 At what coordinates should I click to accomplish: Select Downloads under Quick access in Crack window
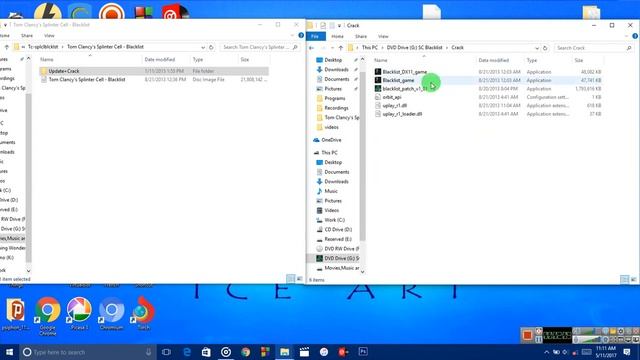point(336,69)
